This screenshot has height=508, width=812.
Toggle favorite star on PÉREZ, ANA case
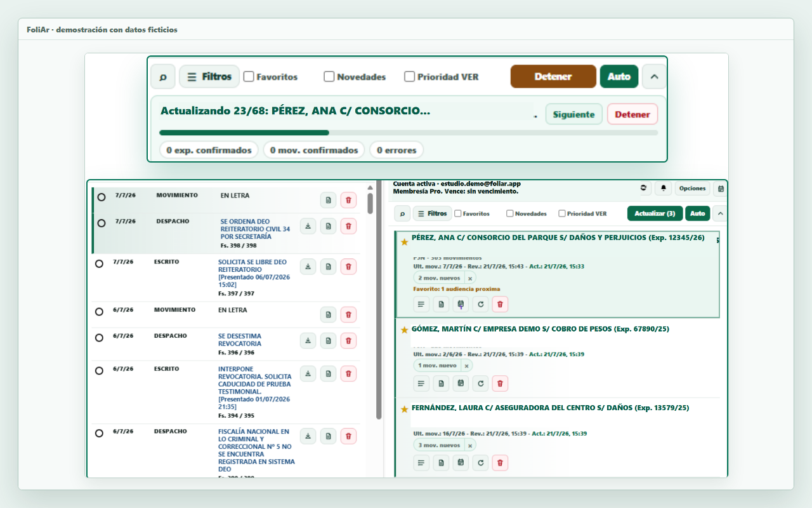pos(404,242)
